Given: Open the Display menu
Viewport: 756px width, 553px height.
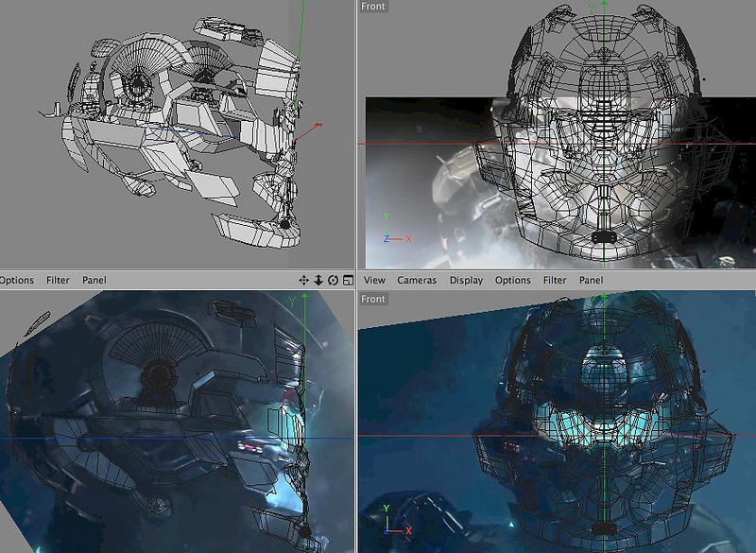Looking at the screenshot, I should pos(466,280).
